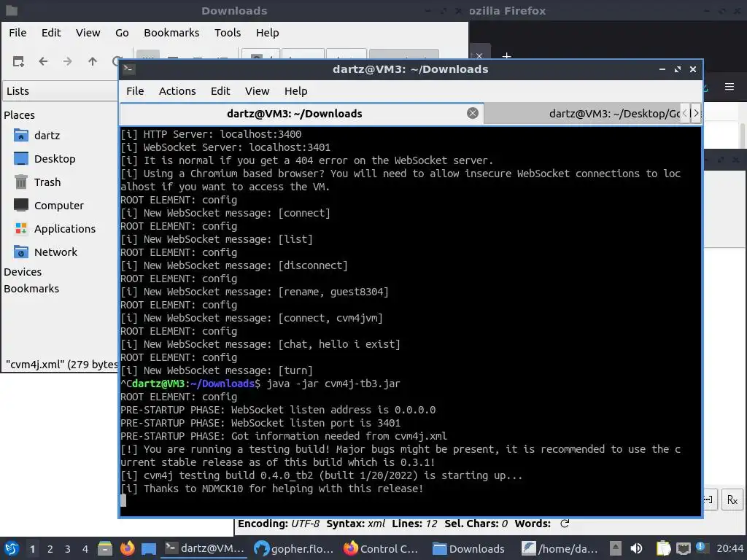Open the terminal File menu

pyautogui.click(x=135, y=91)
